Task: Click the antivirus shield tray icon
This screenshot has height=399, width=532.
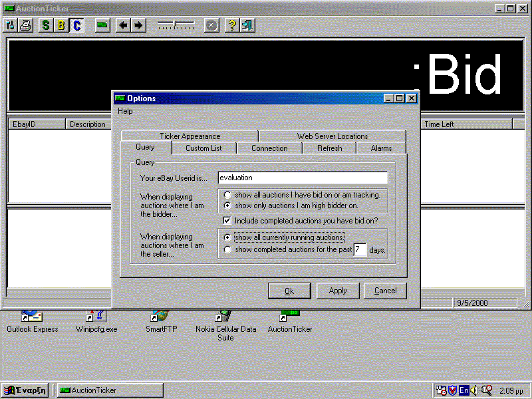Action: 453,390
